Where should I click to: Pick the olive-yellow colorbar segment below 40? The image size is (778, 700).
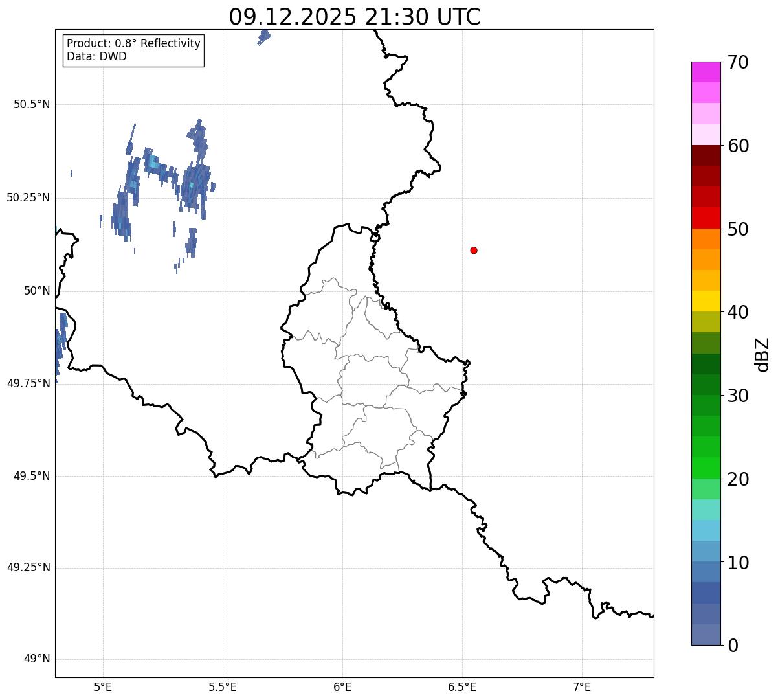706,322
